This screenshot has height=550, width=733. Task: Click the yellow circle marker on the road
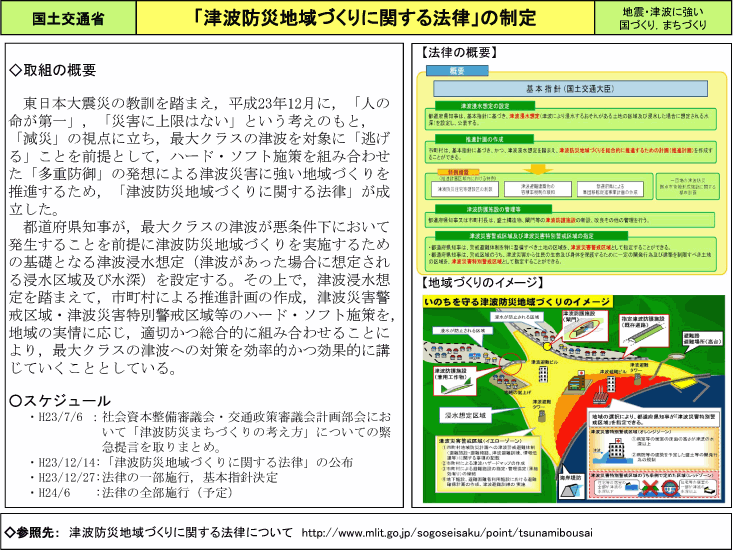point(547,346)
